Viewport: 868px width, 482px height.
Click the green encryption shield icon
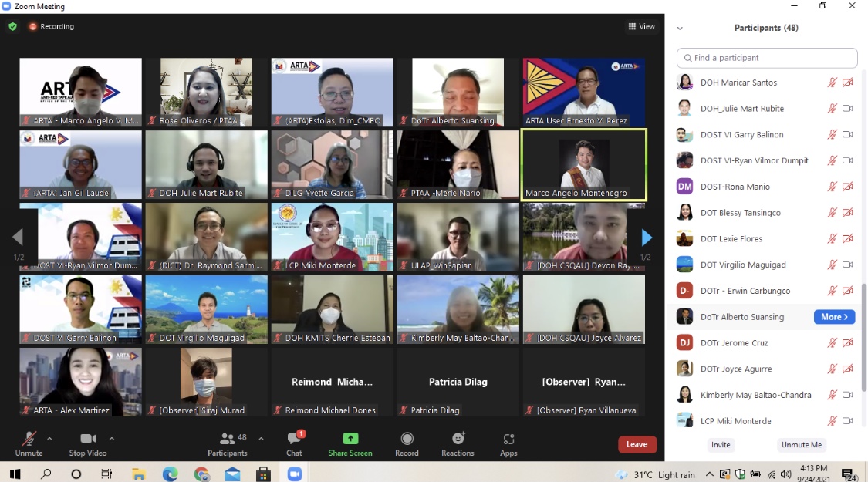[x=13, y=26]
